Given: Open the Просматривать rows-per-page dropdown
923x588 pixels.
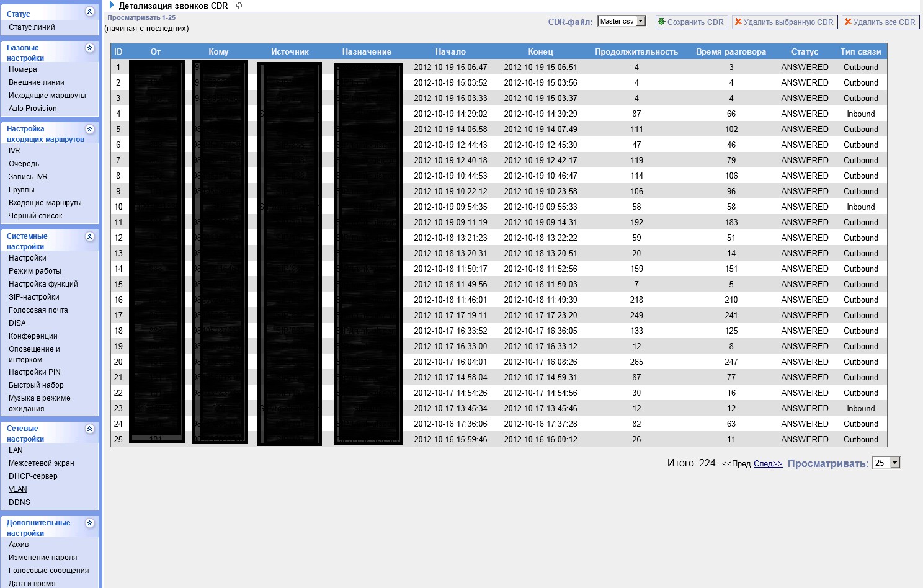Looking at the screenshot, I should (886, 463).
